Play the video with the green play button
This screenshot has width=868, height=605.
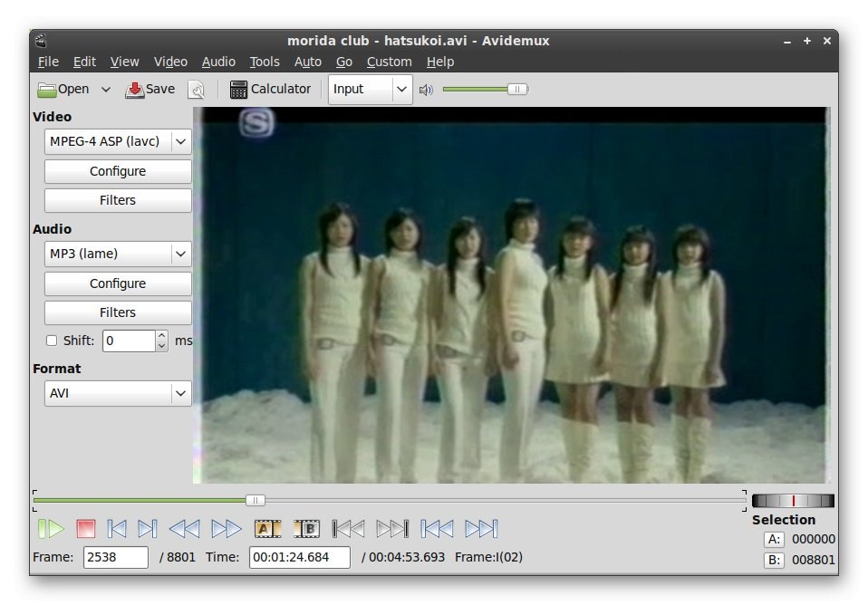[51, 529]
